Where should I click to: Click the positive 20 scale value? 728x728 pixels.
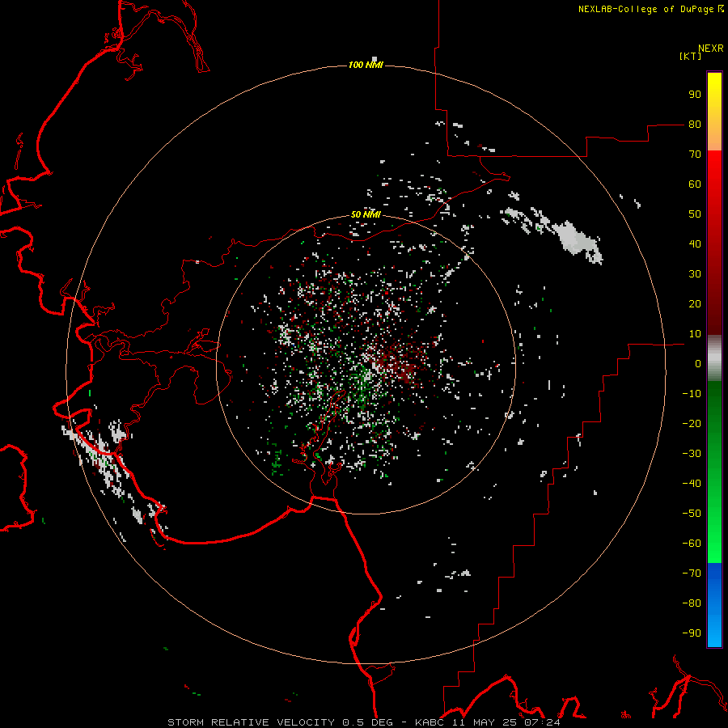[695, 304]
